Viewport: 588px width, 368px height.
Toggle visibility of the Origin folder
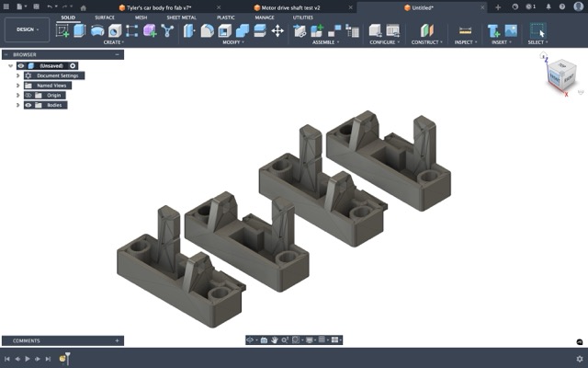tap(28, 96)
